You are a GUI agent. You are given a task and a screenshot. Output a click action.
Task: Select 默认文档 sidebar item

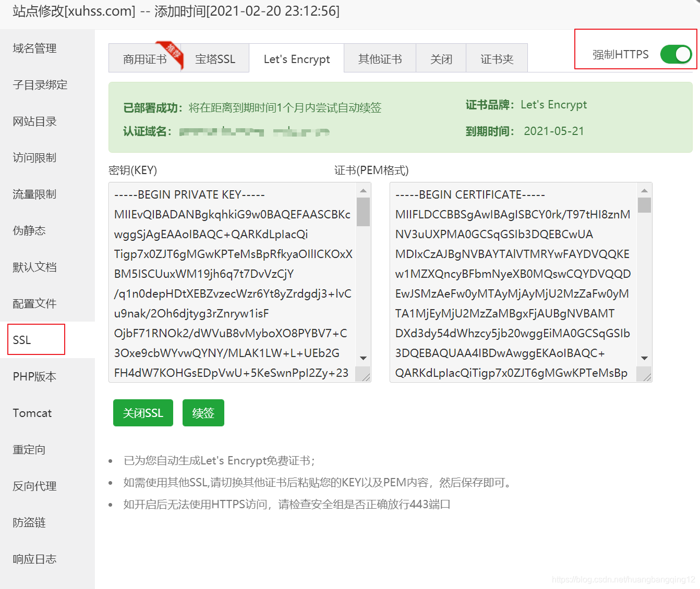point(47,267)
